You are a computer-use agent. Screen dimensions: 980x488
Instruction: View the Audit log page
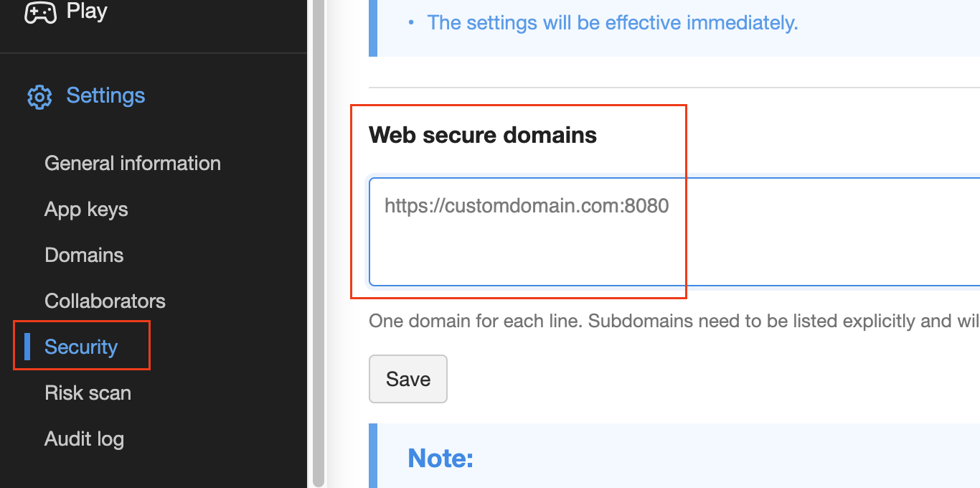point(84,439)
